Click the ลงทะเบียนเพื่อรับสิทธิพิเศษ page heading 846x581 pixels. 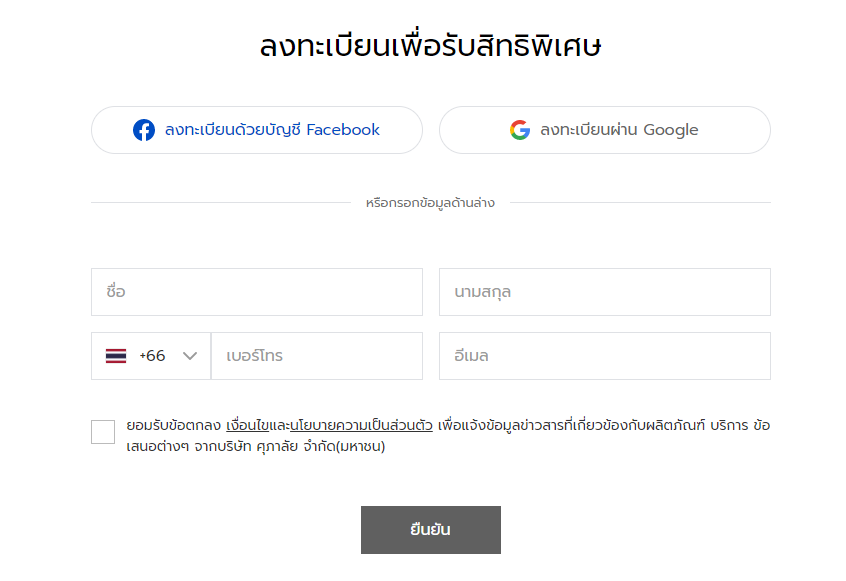pos(431,46)
